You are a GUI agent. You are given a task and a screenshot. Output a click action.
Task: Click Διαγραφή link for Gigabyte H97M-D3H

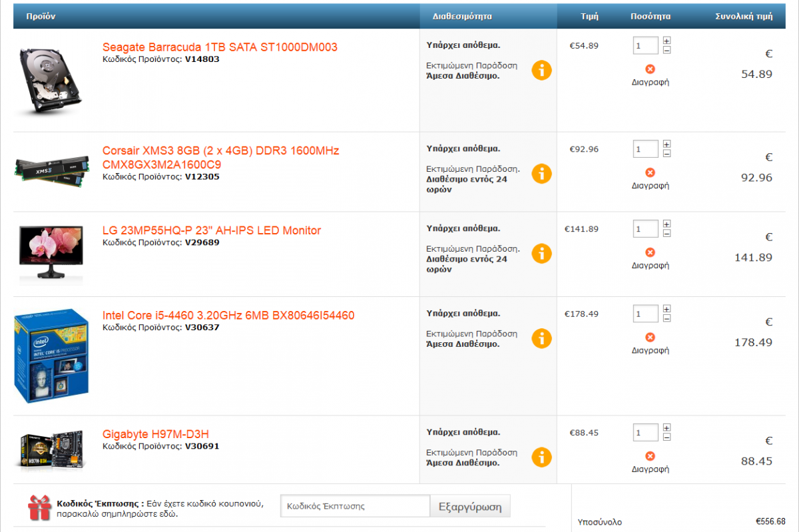(x=651, y=469)
